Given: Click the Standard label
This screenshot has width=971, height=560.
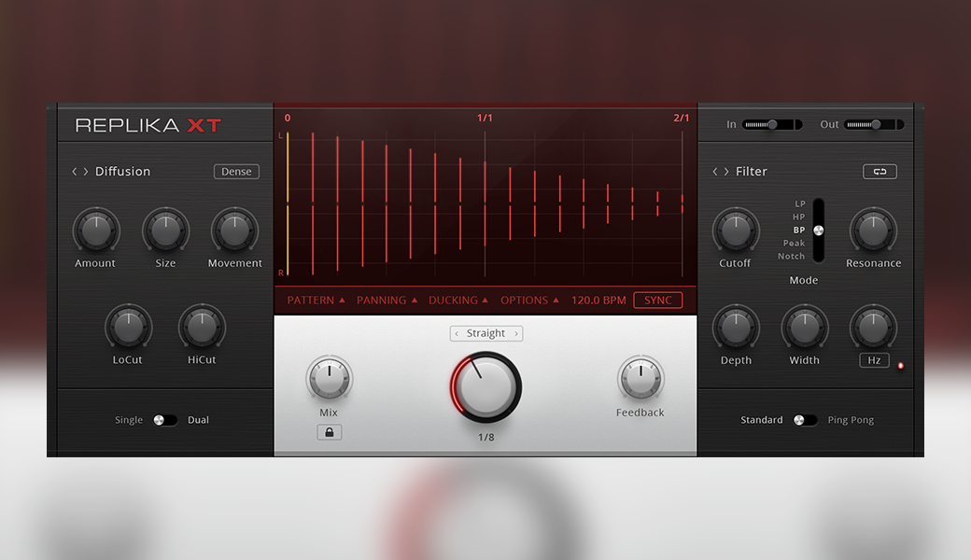Looking at the screenshot, I should click(762, 420).
